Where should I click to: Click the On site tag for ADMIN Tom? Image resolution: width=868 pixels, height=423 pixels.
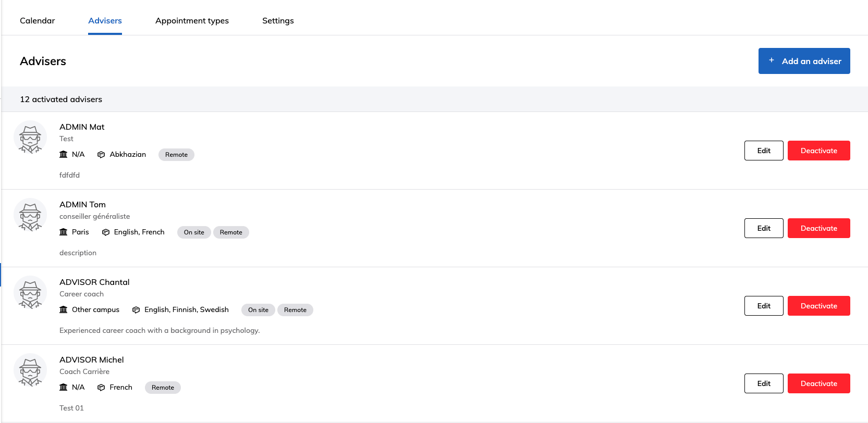(194, 232)
